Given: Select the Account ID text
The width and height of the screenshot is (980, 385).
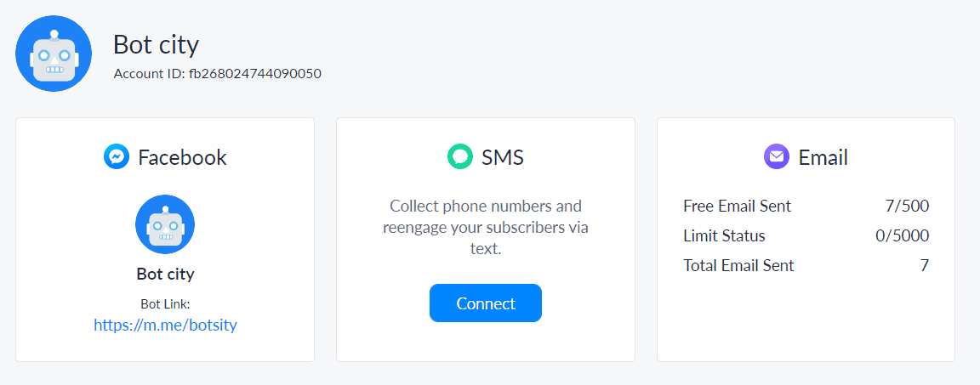Looking at the screenshot, I should (218, 74).
